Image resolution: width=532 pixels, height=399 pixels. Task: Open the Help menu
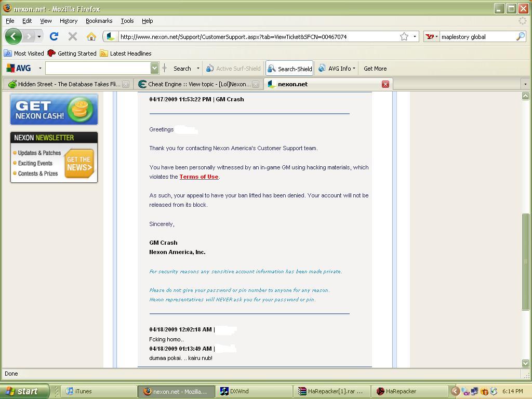(147, 21)
